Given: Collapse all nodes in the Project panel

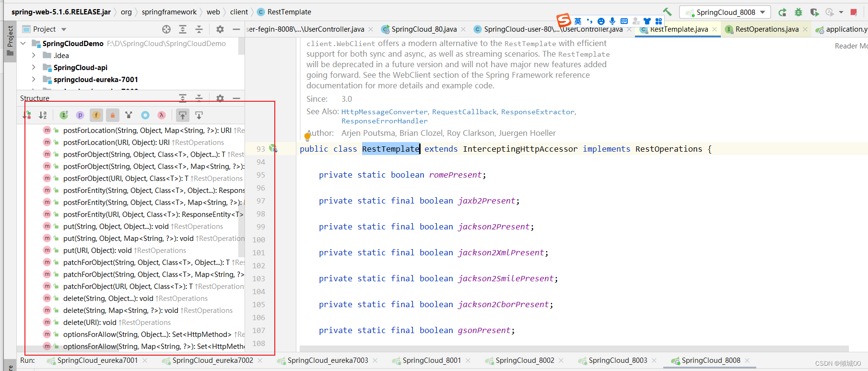Looking at the screenshot, I should pos(199,29).
